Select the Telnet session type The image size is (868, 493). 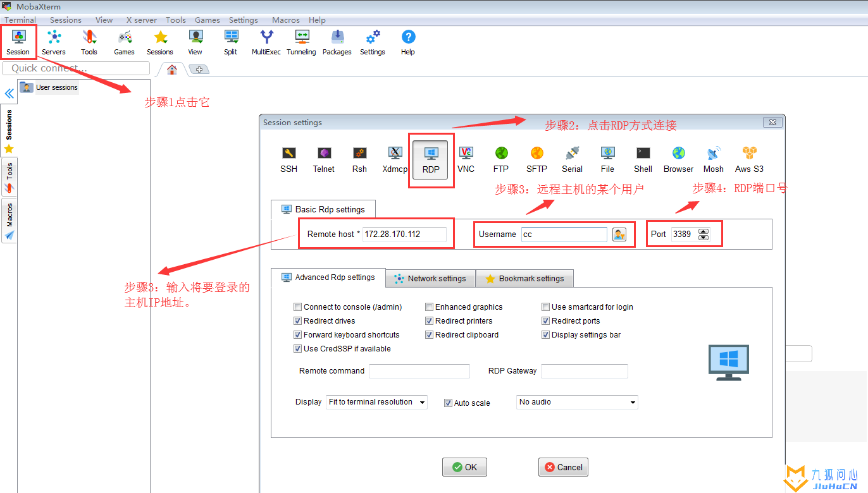[324, 159]
